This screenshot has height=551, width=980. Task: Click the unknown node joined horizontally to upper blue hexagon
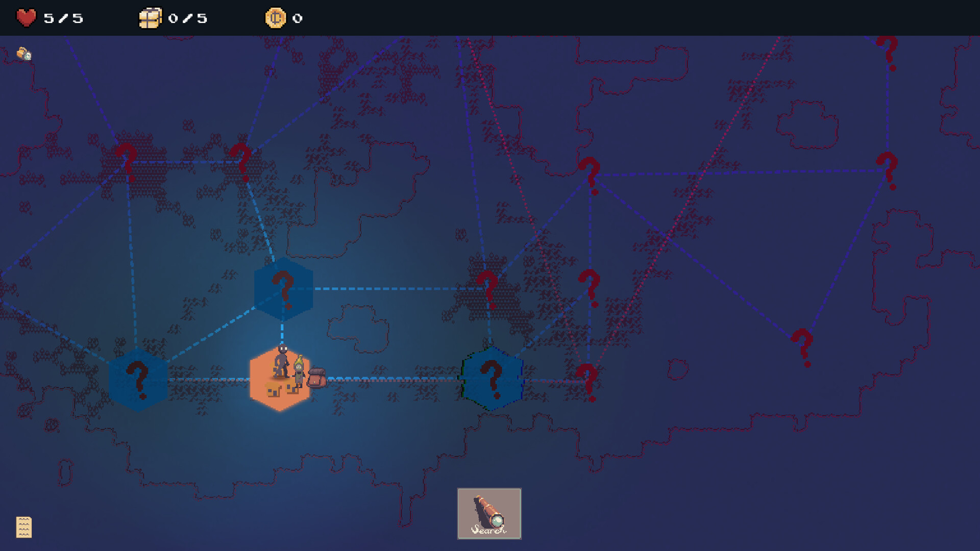tap(487, 290)
